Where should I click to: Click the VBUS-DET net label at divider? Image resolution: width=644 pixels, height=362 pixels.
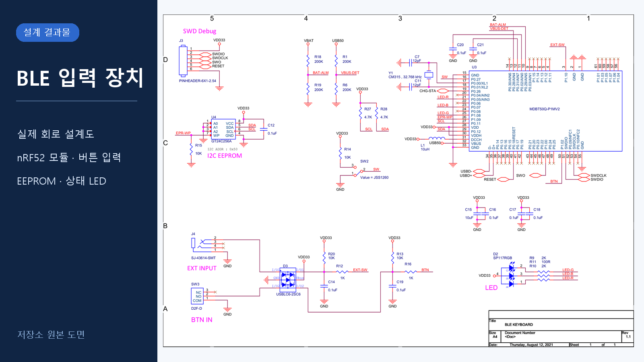[x=350, y=73]
